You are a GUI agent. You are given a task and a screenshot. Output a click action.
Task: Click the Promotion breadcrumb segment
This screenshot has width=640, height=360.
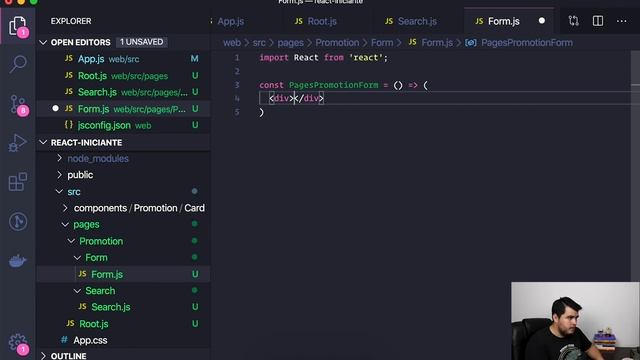pos(337,43)
